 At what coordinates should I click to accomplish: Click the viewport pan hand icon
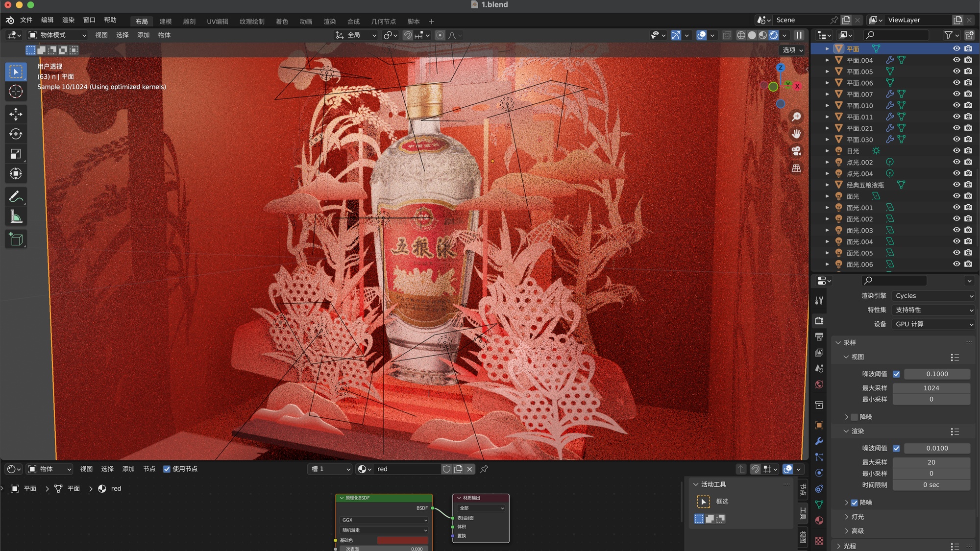pos(796,134)
